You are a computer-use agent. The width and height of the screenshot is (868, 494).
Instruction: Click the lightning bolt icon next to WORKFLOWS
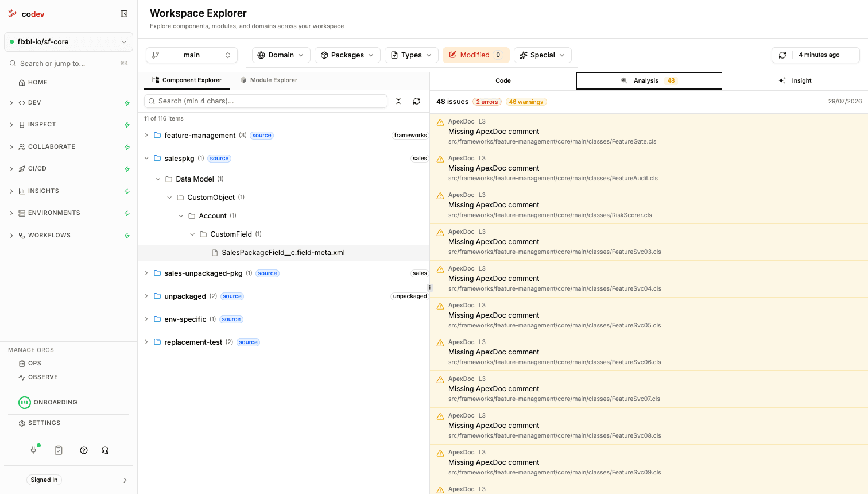(127, 236)
